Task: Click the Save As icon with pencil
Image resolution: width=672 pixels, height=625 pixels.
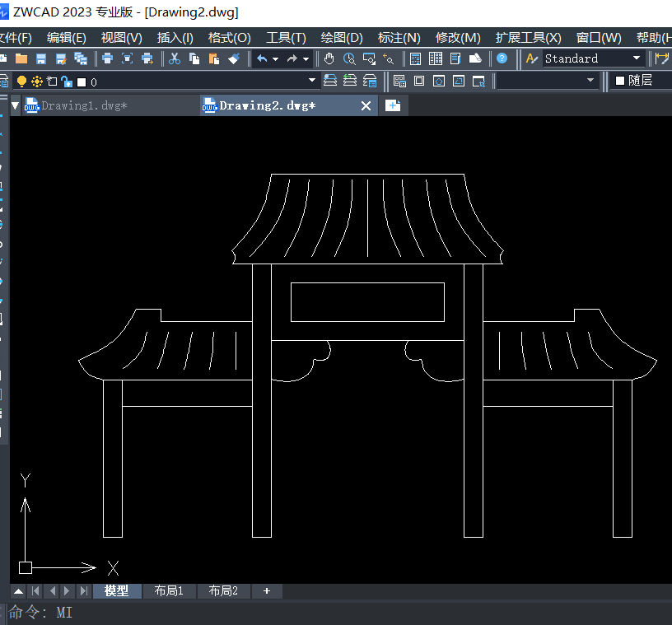Action: tap(61, 58)
